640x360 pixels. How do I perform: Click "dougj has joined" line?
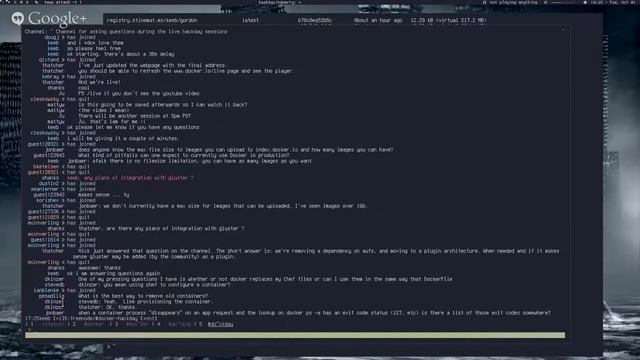[x=70, y=37]
